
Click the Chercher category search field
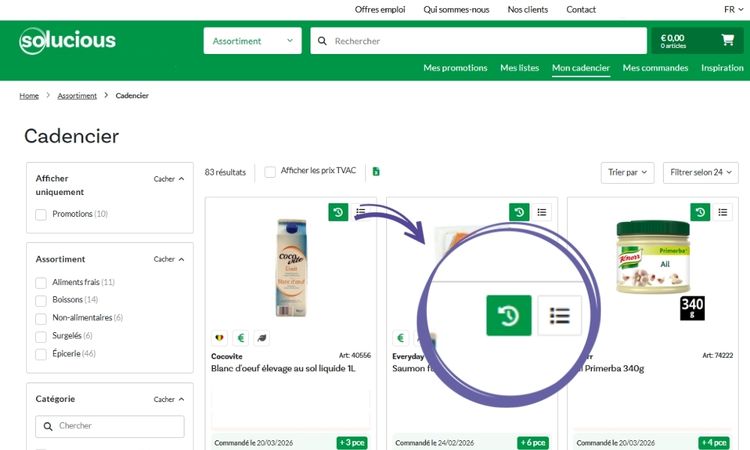[x=110, y=426]
